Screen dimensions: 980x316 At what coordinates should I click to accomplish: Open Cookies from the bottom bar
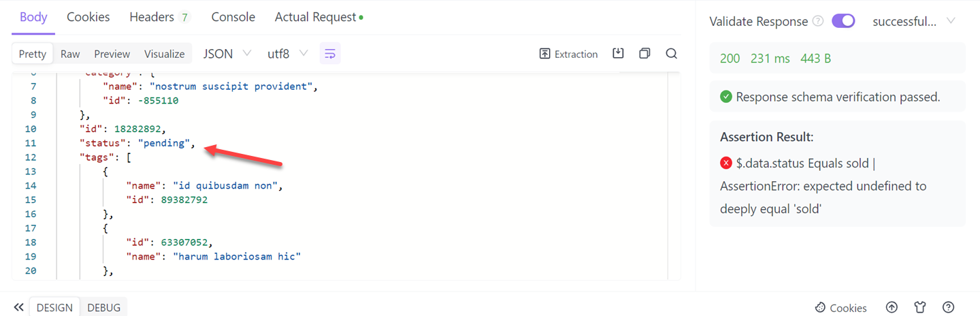[840, 307]
